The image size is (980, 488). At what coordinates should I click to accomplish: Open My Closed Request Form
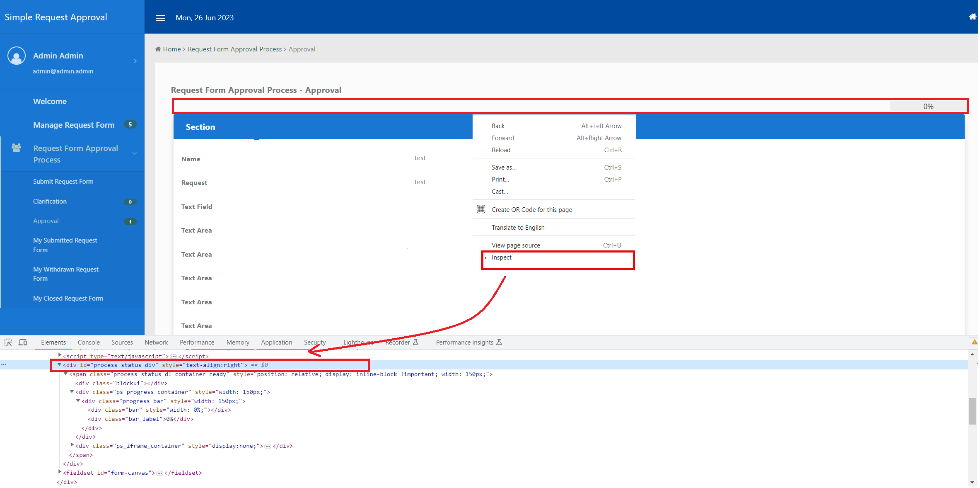(68, 299)
